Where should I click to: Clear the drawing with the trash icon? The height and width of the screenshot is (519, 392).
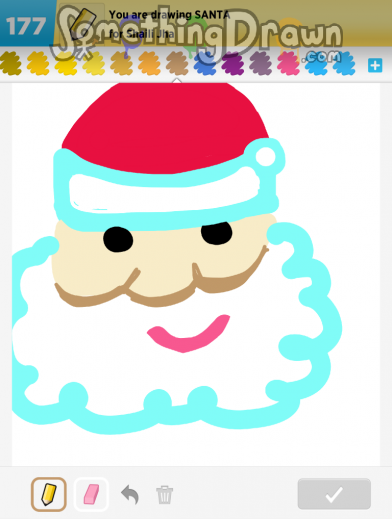165,495
